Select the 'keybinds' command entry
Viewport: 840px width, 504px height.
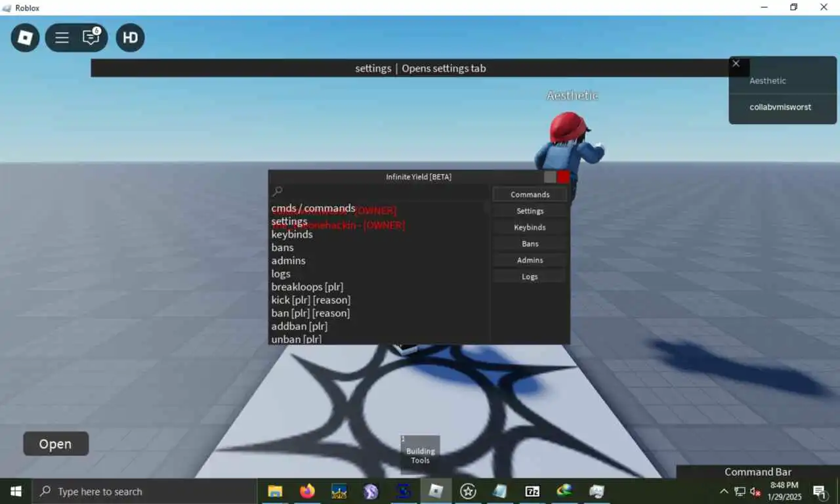pos(292,234)
